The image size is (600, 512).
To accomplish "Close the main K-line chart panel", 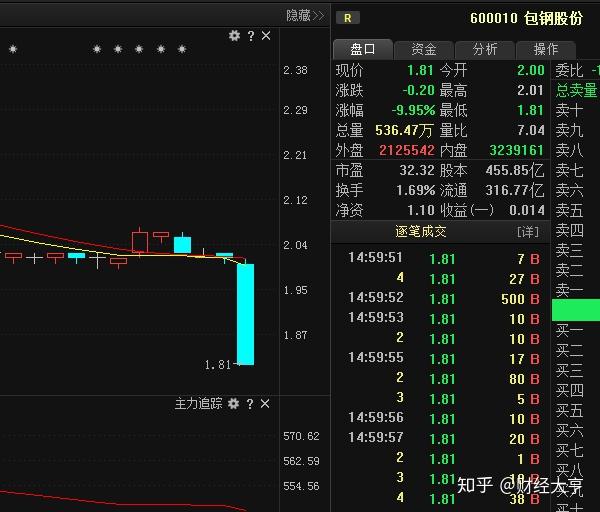I will click(x=266, y=36).
